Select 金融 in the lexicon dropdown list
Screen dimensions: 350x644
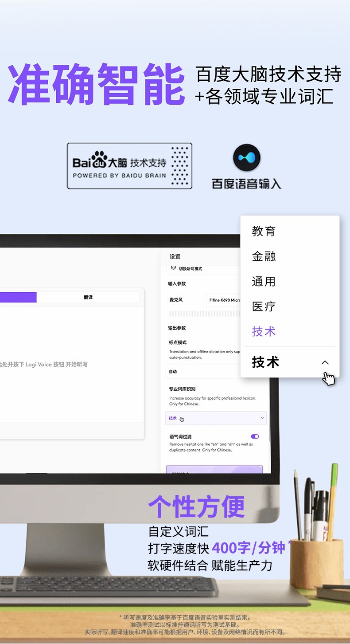tap(264, 256)
